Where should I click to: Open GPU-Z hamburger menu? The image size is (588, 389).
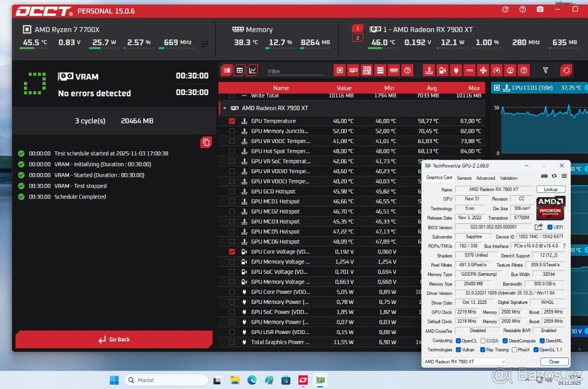coord(564,176)
